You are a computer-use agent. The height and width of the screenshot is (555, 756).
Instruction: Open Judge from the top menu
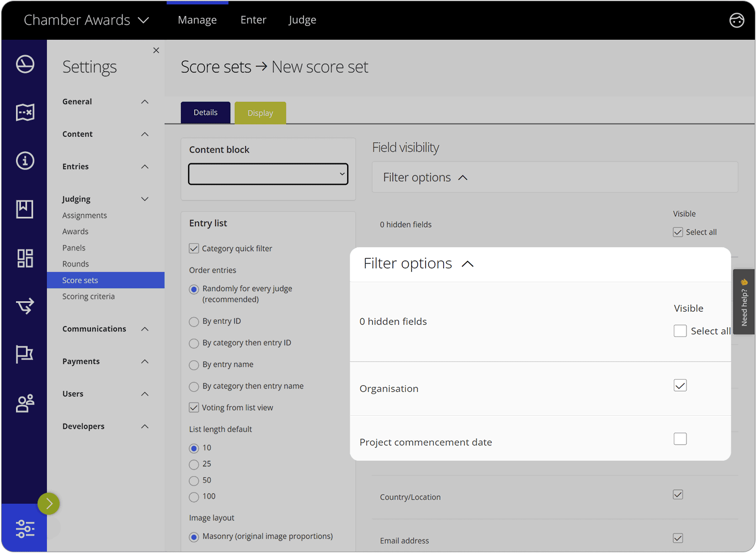click(x=302, y=20)
